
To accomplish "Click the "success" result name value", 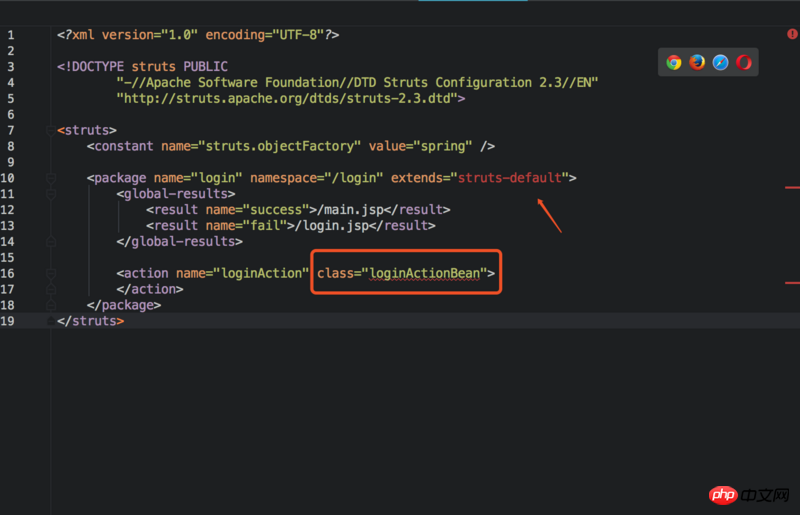I will tap(276, 210).
